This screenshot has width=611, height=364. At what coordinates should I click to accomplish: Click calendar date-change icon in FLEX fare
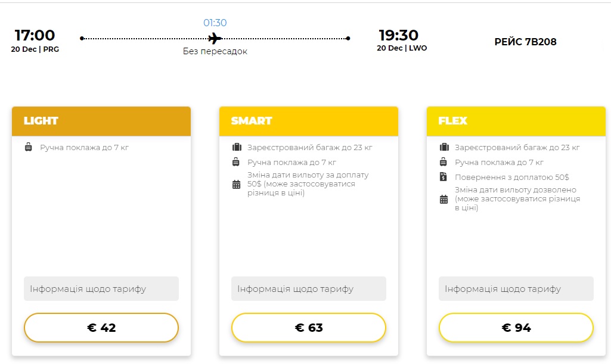click(443, 200)
